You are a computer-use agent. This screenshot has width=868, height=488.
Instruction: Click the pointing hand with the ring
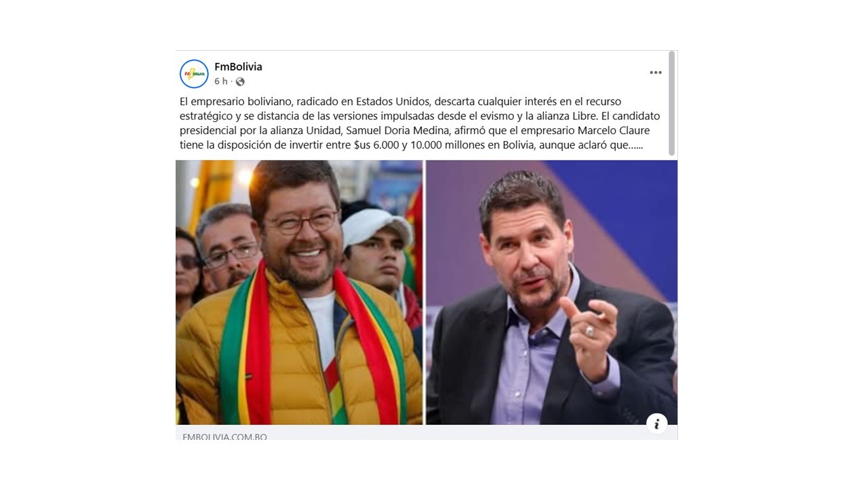tap(589, 329)
